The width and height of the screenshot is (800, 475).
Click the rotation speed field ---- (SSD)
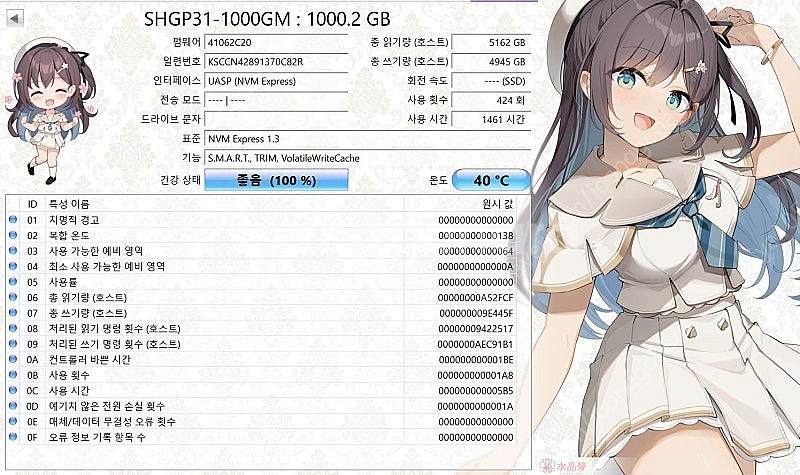click(491, 81)
